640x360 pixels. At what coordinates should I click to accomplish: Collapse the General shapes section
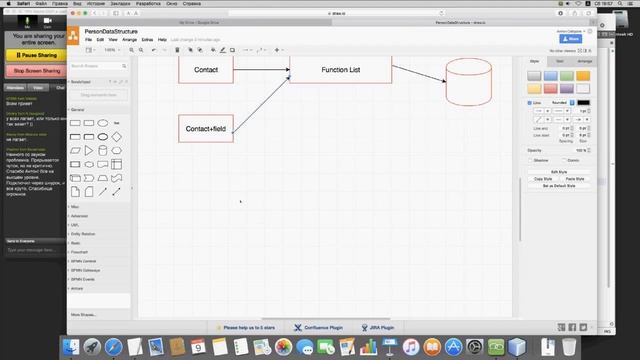[77, 110]
